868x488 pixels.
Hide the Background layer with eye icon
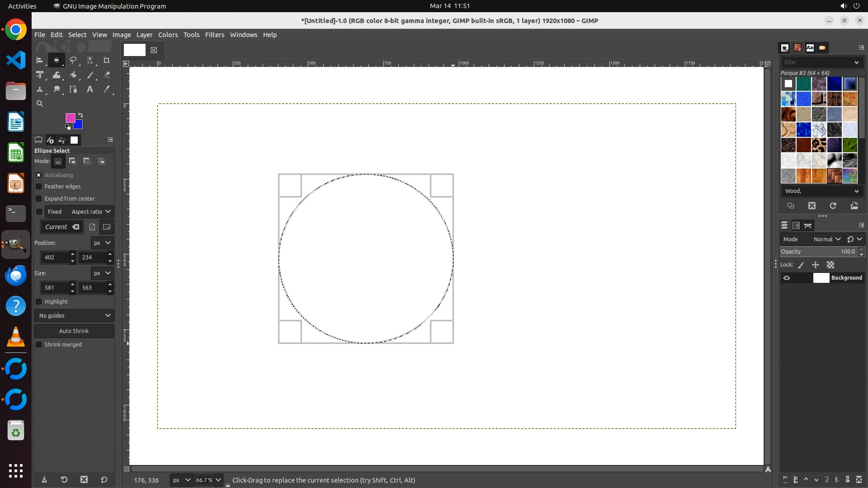(x=787, y=278)
